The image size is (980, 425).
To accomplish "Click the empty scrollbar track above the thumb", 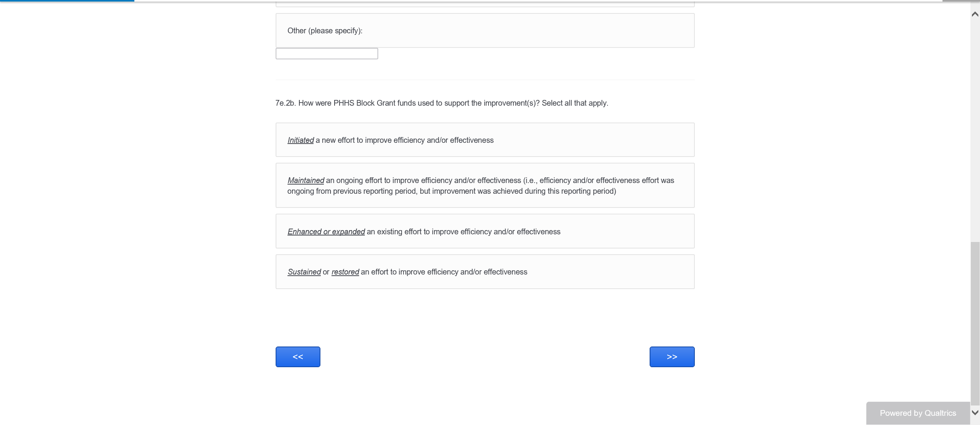I will point(975,126).
